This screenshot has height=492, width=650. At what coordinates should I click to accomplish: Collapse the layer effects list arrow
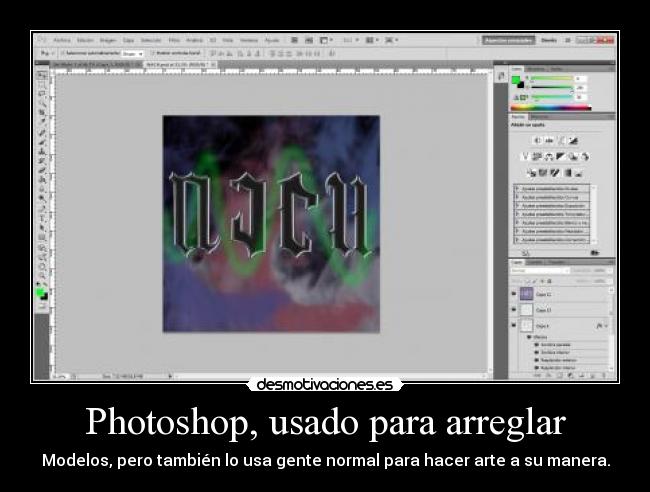point(608,326)
